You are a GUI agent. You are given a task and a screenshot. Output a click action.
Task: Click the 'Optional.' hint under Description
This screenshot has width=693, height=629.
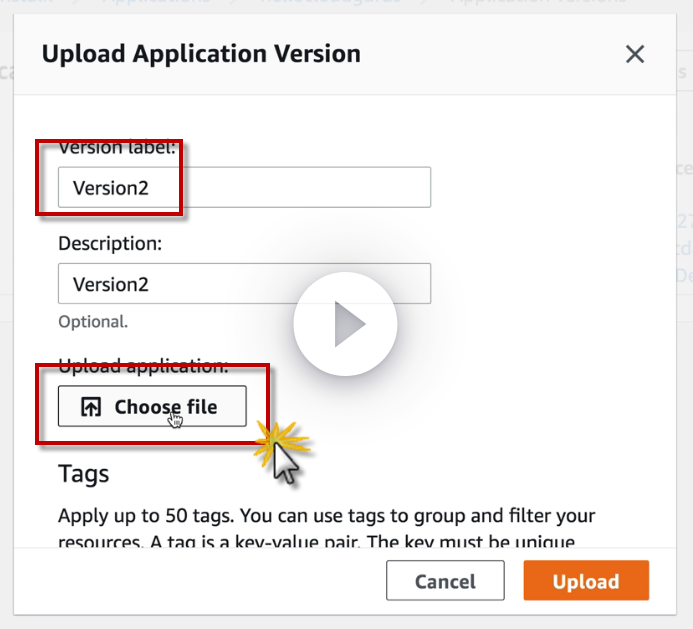[93, 322]
